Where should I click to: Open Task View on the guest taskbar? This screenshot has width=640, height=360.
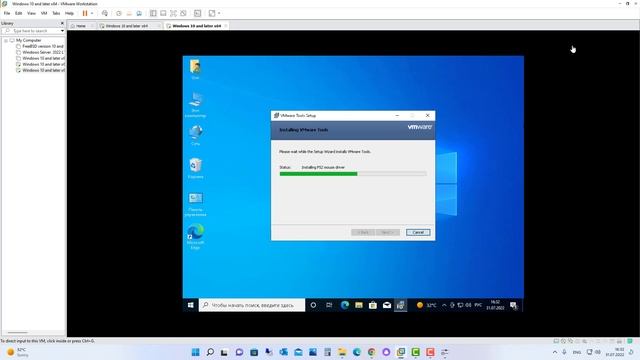click(329, 305)
